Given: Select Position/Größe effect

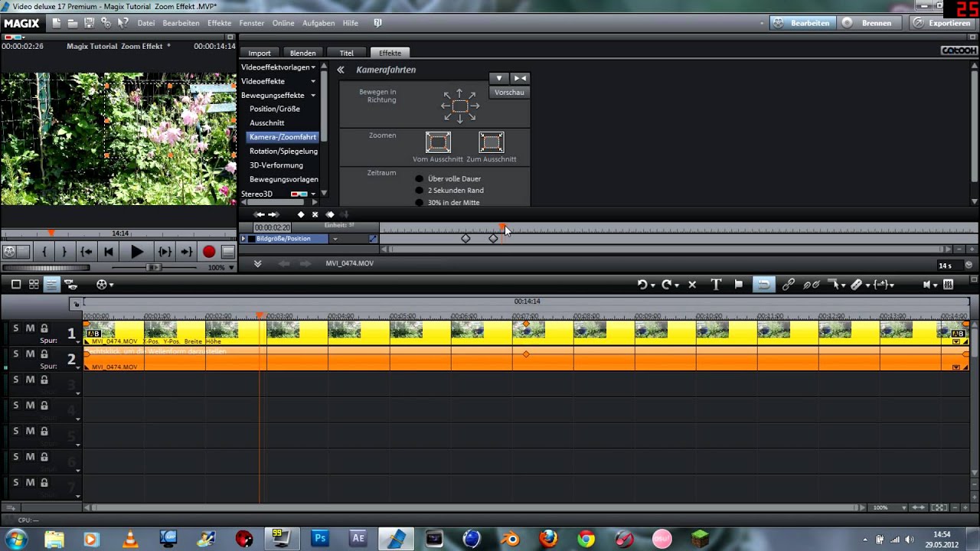Looking at the screenshot, I should (274, 109).
